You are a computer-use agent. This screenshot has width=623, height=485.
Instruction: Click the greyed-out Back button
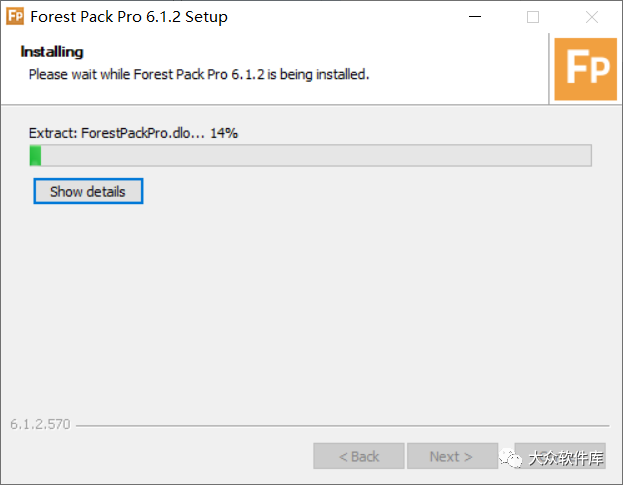pos(359,456)
